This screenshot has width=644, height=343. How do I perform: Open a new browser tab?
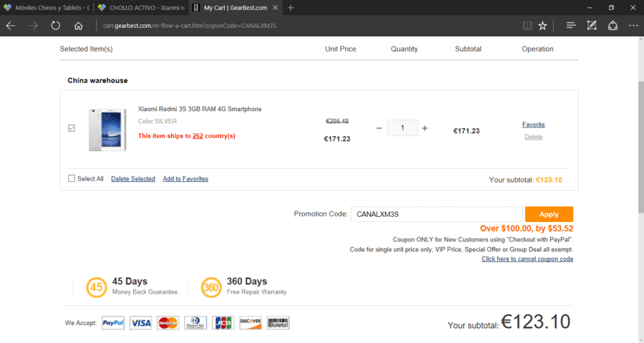[291, 7]
